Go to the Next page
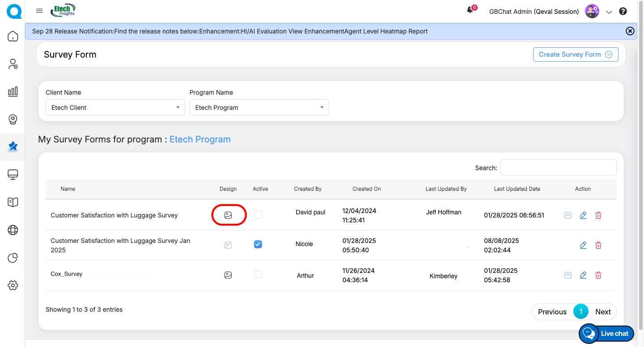Screen dimensions: 644x347 (x=603, y=312)
